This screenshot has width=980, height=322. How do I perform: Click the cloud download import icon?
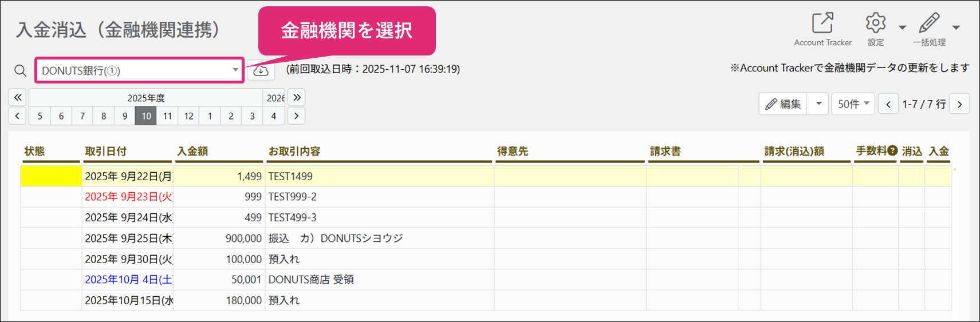coord(261,70)
